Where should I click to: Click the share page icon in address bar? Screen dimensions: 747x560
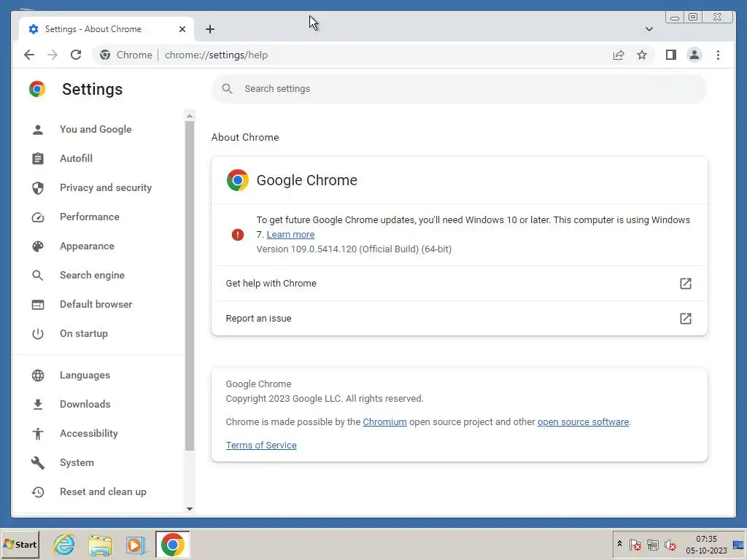click(x=619, y=55)
